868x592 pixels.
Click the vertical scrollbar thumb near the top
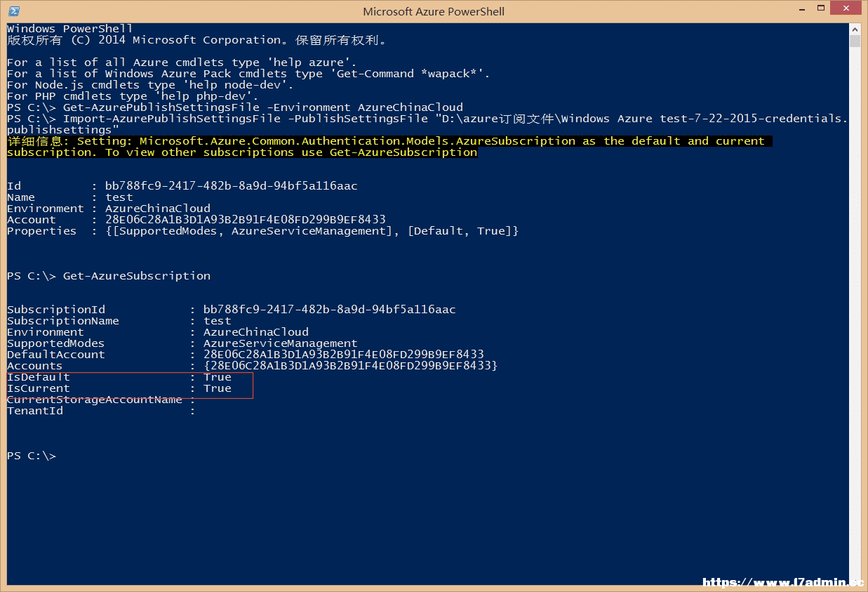854,41
